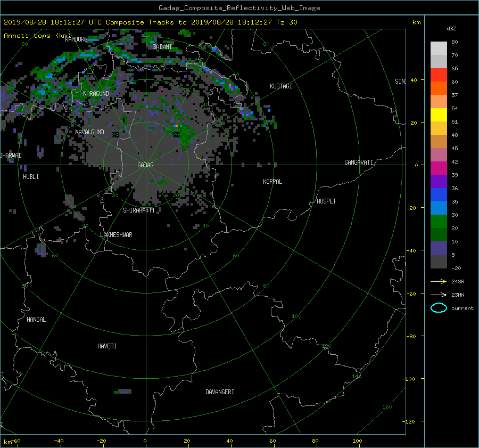Click the 'NAVALGUND' town label
Image resolution: width=479 pixels, height=448 pixels.
point(89,132)
